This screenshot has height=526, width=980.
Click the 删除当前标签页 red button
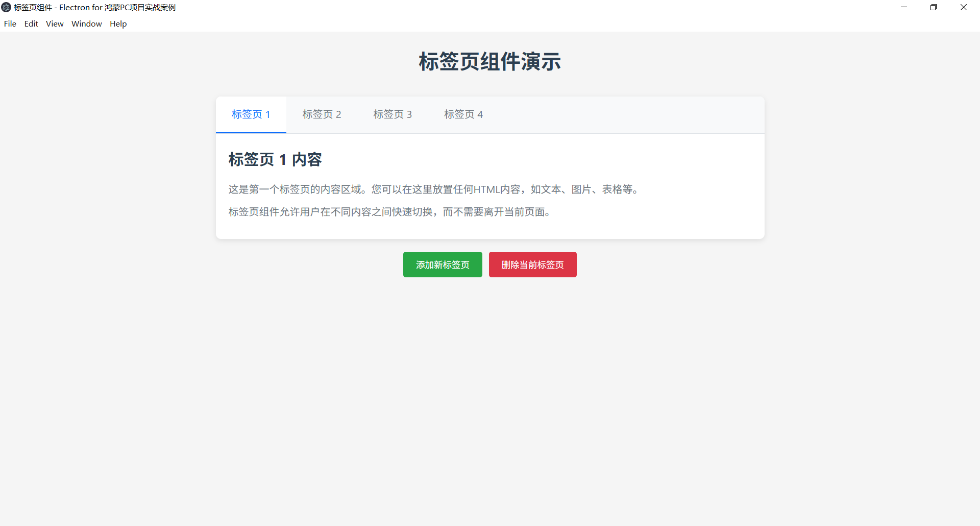(532, 265)
